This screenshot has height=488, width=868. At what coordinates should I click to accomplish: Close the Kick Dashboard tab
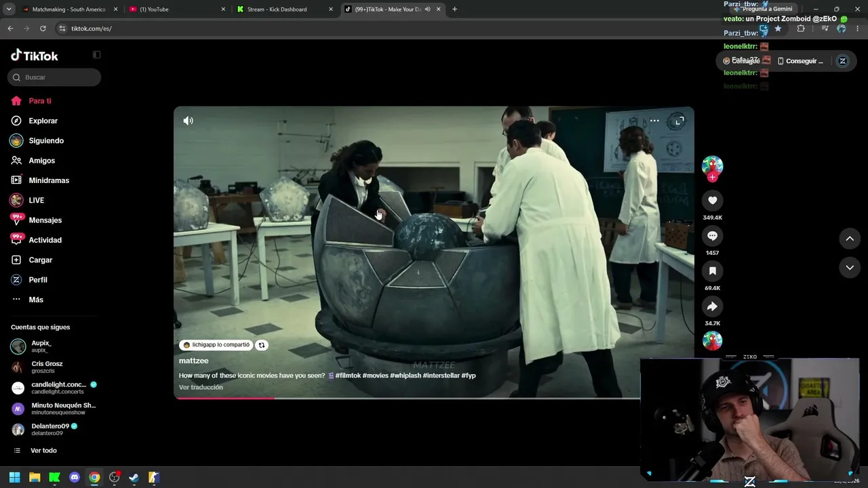point(331,9)
